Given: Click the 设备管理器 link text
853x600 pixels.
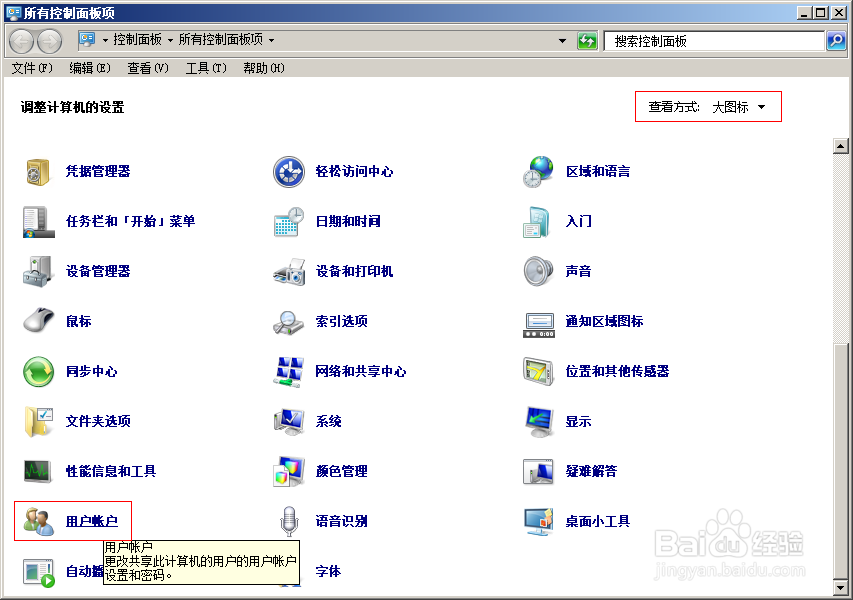Looking at the screenshot, I should coord(98,271).
